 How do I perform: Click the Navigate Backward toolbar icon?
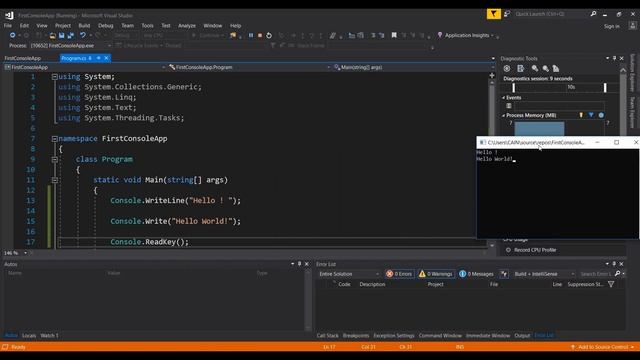[x=12, y=36]
